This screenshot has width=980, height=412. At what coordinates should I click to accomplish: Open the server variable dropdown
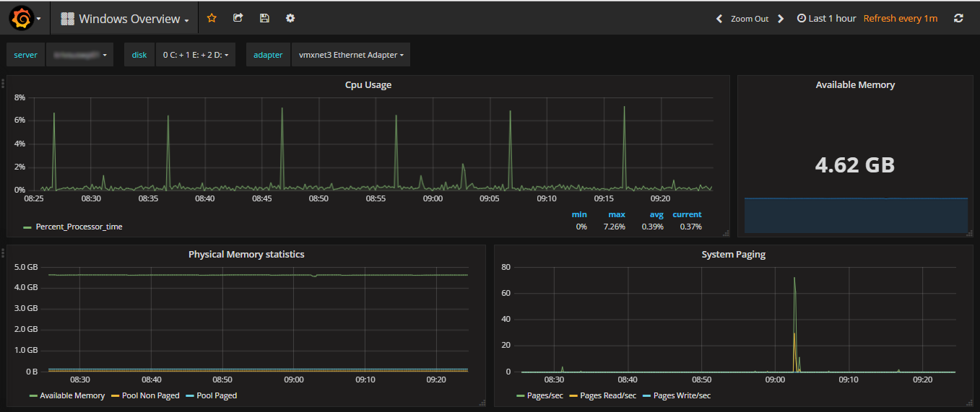[79, 55]
